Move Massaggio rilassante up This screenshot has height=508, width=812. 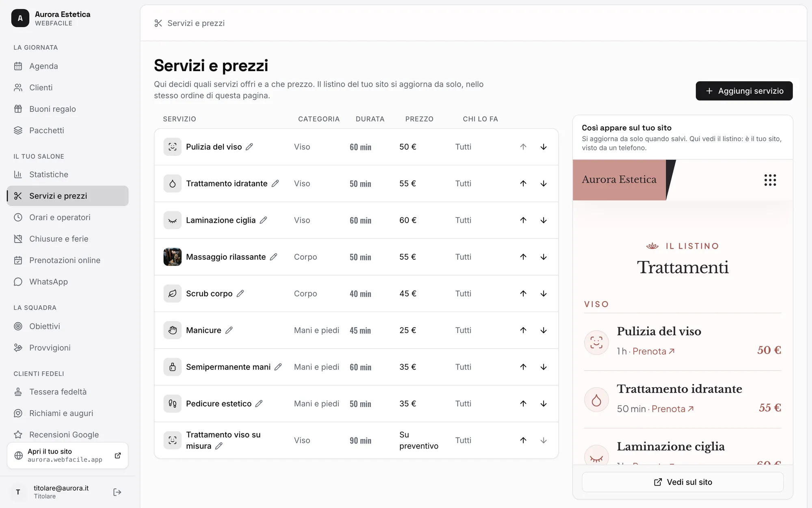pyautogui.click(x=523, y=257)
